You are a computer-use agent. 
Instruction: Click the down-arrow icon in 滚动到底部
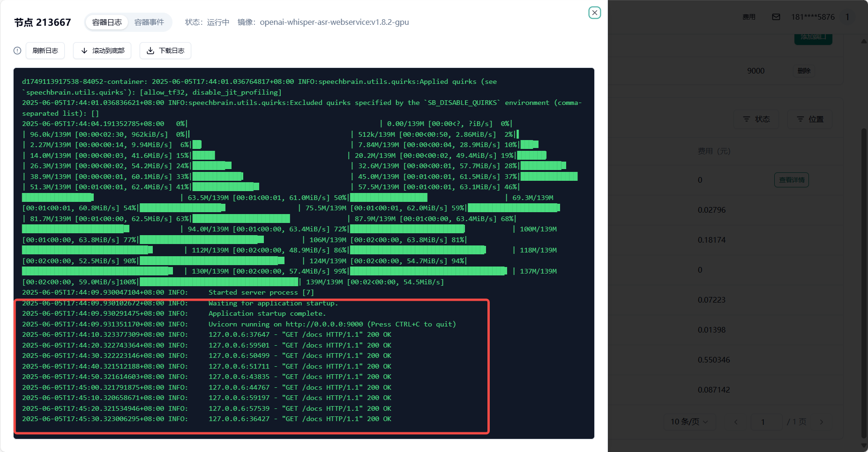(x=84, y=51)
